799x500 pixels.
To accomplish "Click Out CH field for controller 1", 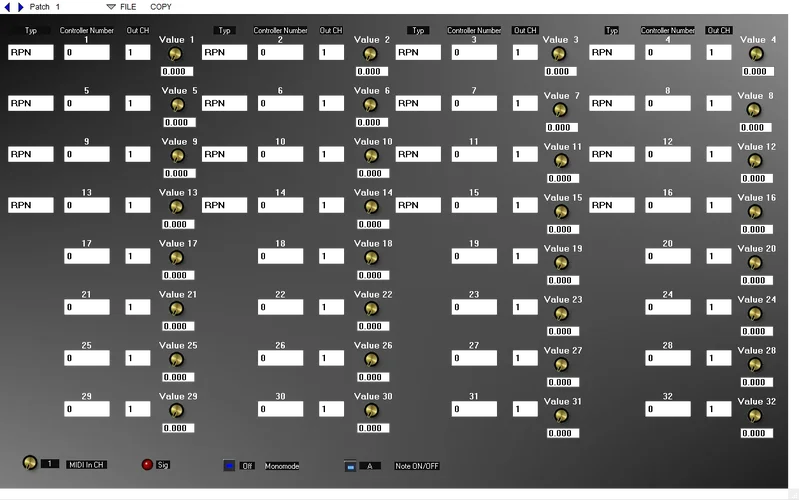I will pyautogui.click(x=138, y=52).
